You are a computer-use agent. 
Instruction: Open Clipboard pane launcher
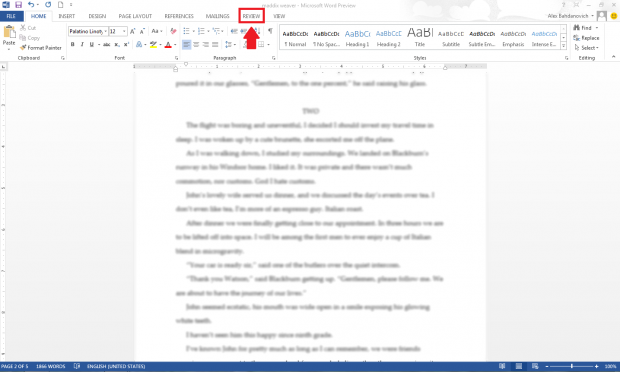pyautogui.click(x=62, y=58)
